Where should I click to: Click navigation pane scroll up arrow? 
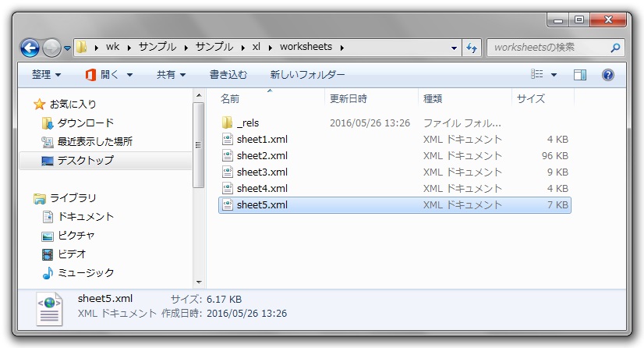199,96
